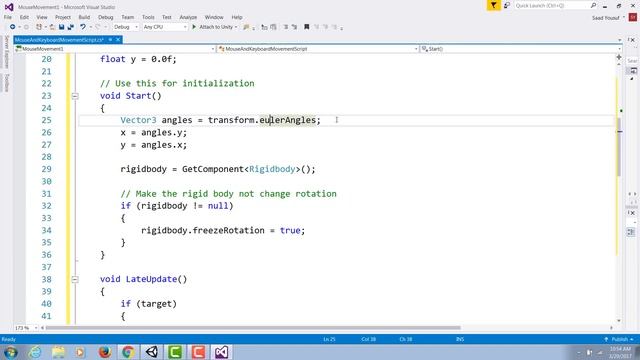Open the Edit menu

tap(24, 17)
